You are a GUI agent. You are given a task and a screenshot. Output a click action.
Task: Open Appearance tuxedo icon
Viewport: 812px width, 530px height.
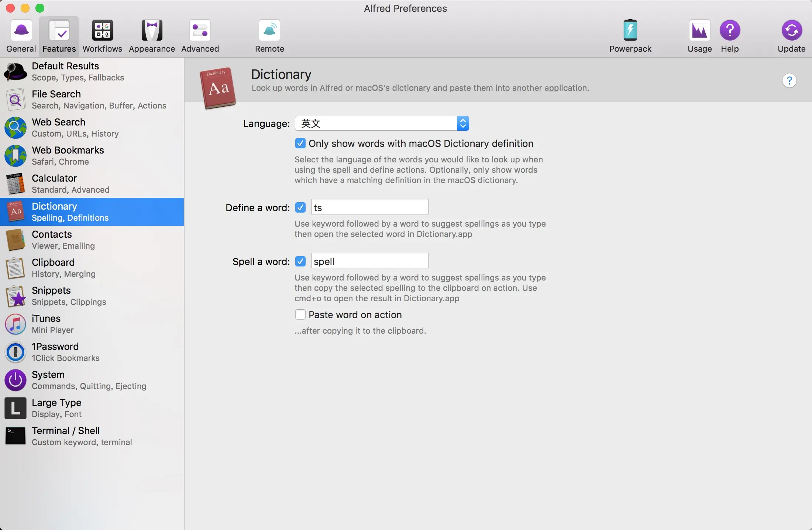click(x=152, y=31)
